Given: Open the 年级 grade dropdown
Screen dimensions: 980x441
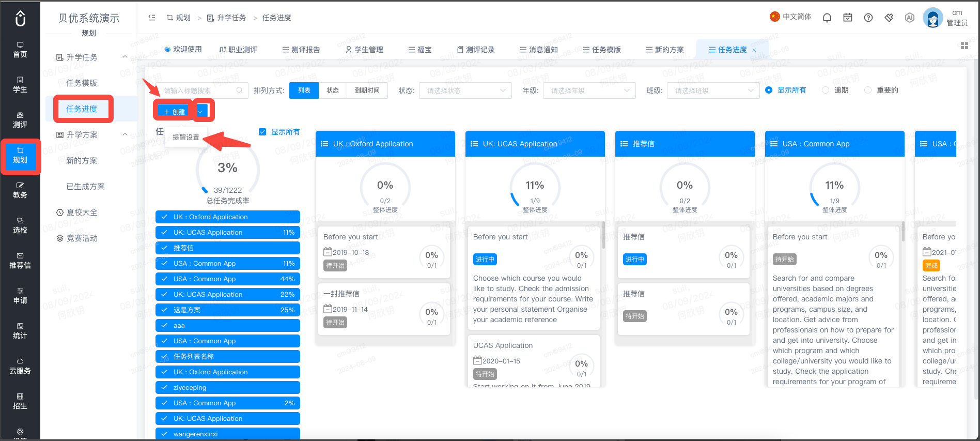Looking at the screenshot, I should pos(589,90).
